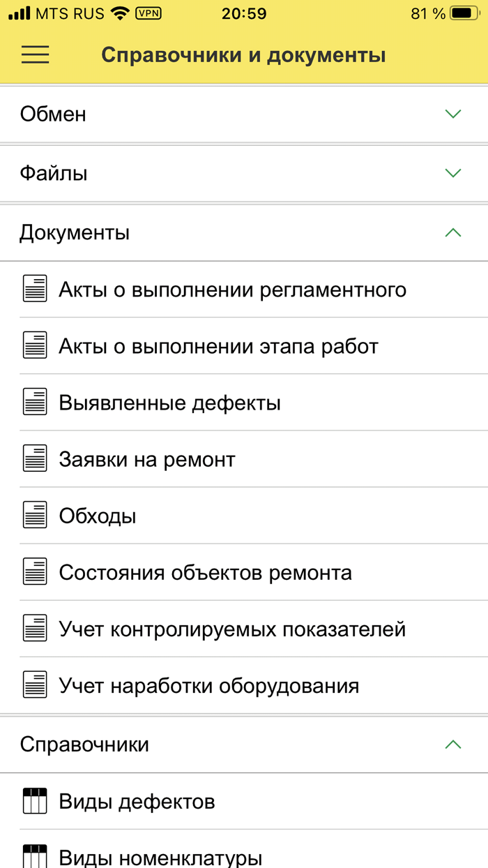Click the document icon beside Выявленные дефекты

coord(34,402)
